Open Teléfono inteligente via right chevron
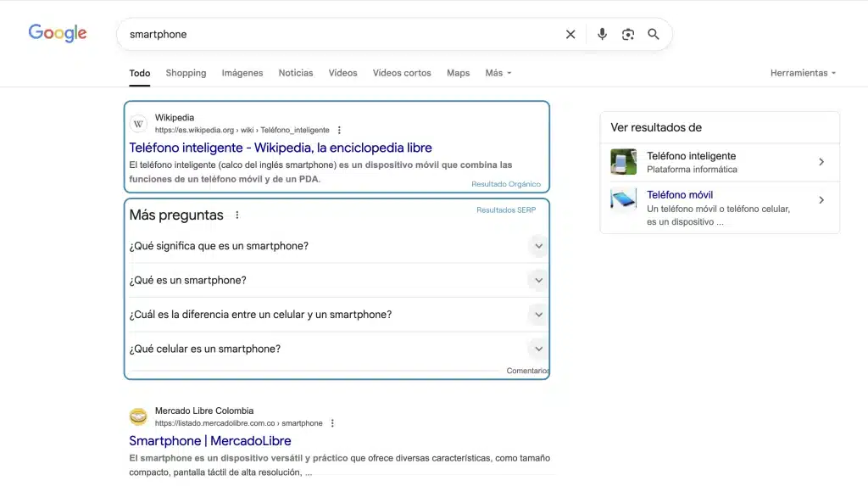 (821, 162)
